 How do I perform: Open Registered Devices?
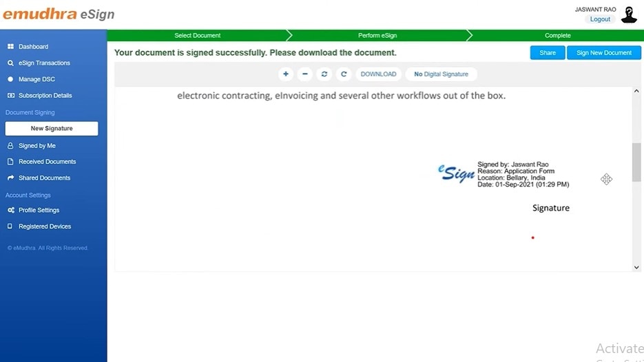[x=45, y=226]
